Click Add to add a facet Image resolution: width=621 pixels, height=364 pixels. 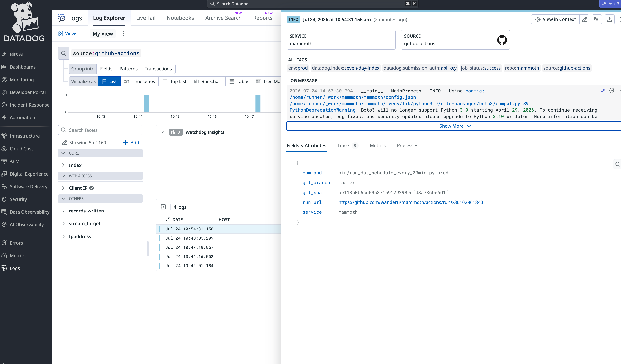[x=131, y=143]
